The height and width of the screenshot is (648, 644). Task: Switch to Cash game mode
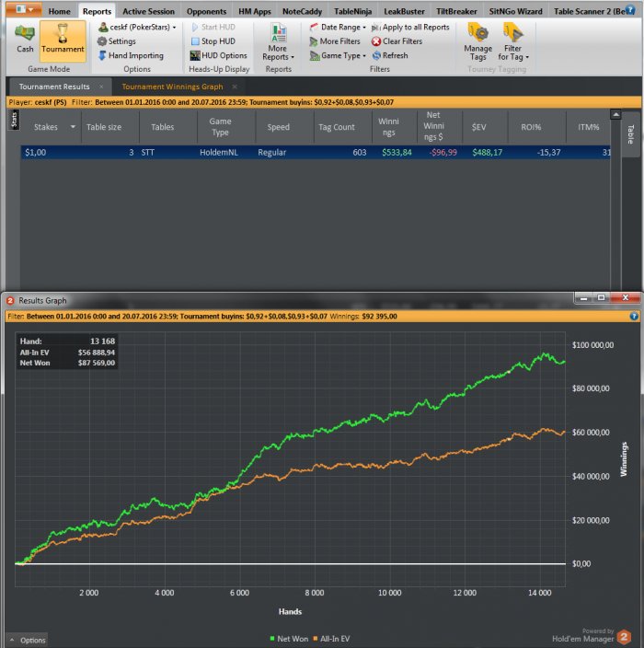coord(25,40)
